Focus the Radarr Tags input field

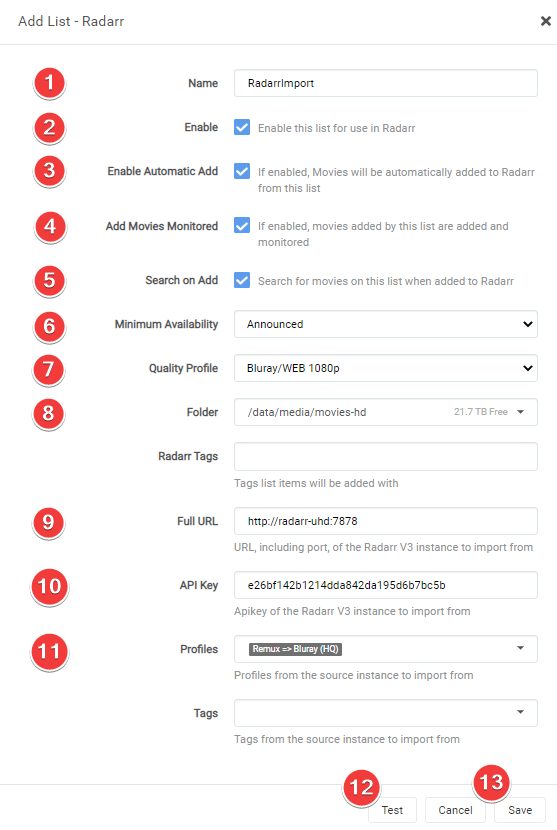[x=385, y=456]
